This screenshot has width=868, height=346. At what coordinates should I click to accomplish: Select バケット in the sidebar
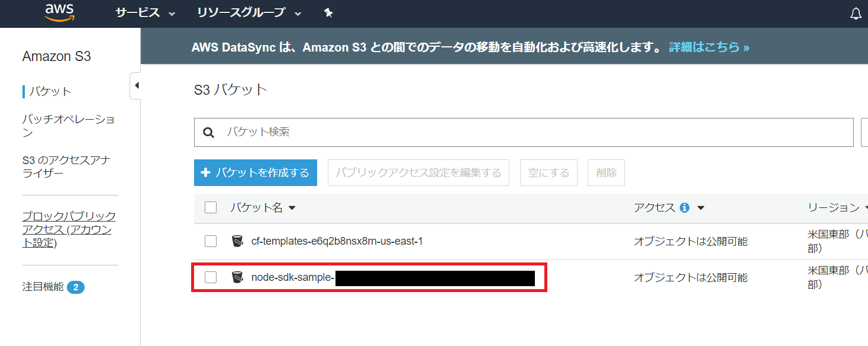pyautogui.click(x=50, y=91)
